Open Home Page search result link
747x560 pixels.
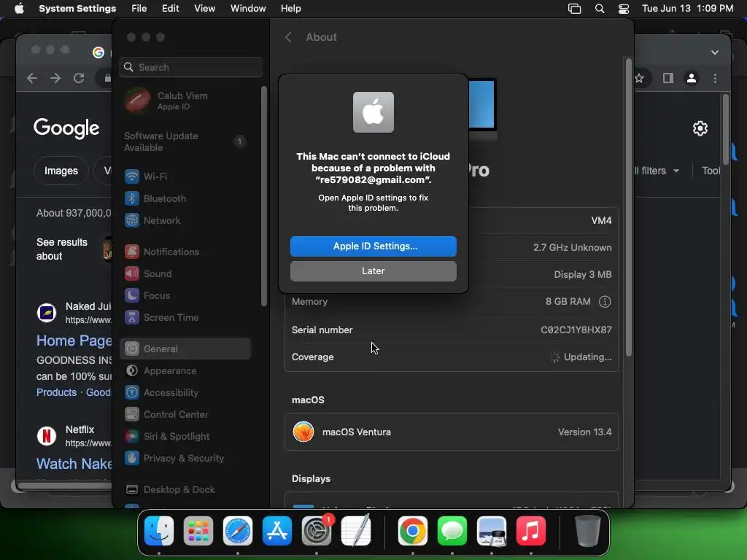[74, 341]
